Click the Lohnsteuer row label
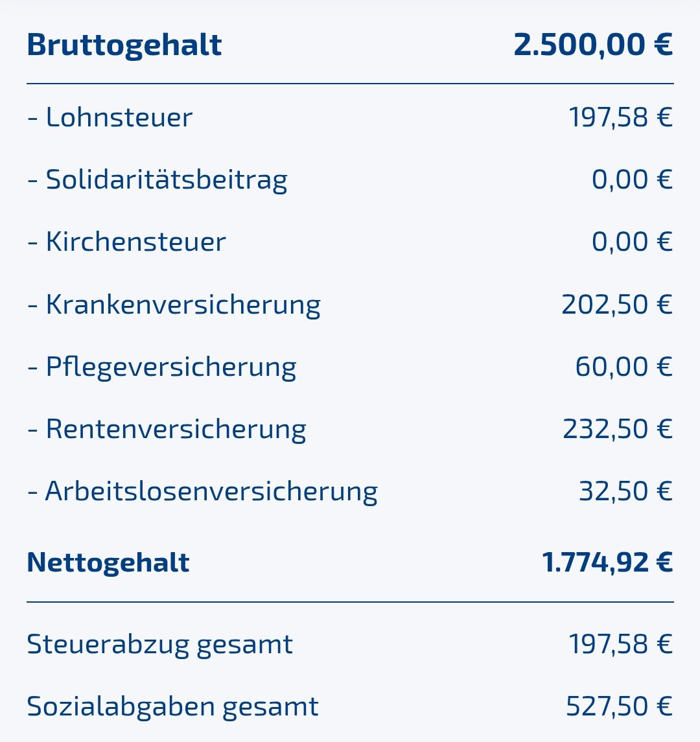The image size is (700, 742). pos(110,117)
